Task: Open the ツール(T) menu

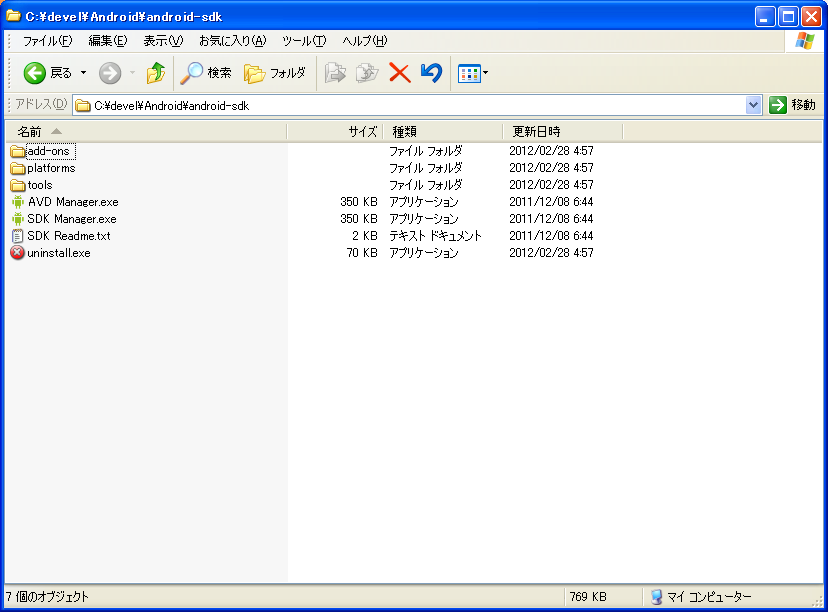Action: click(x=304, y=41)
